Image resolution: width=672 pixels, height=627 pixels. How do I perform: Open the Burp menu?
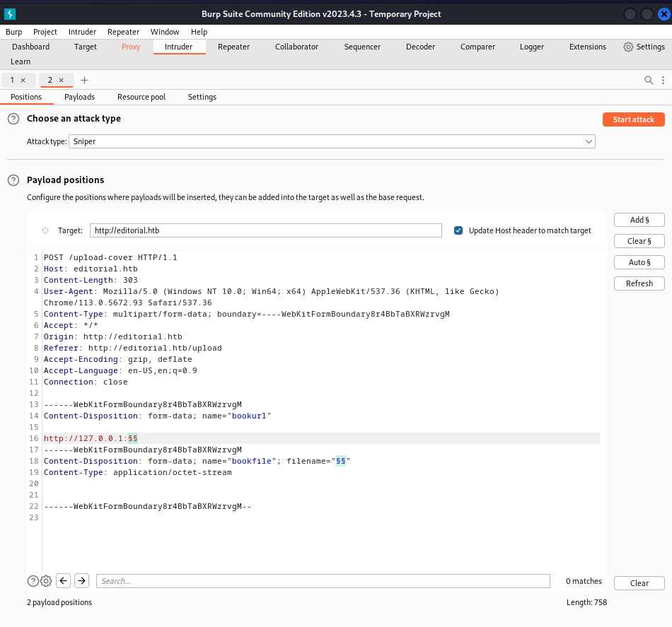13,32
